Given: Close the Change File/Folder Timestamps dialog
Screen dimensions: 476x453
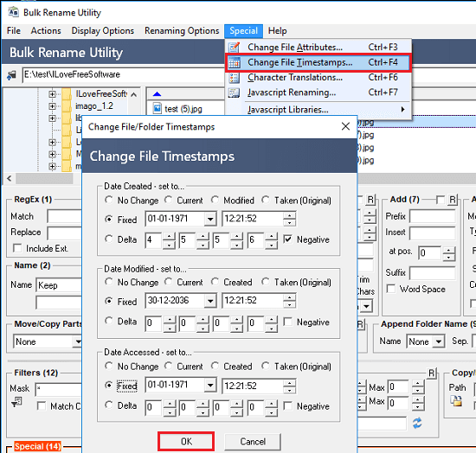Looking at the screenshot, I should click(x=345, y=126).
